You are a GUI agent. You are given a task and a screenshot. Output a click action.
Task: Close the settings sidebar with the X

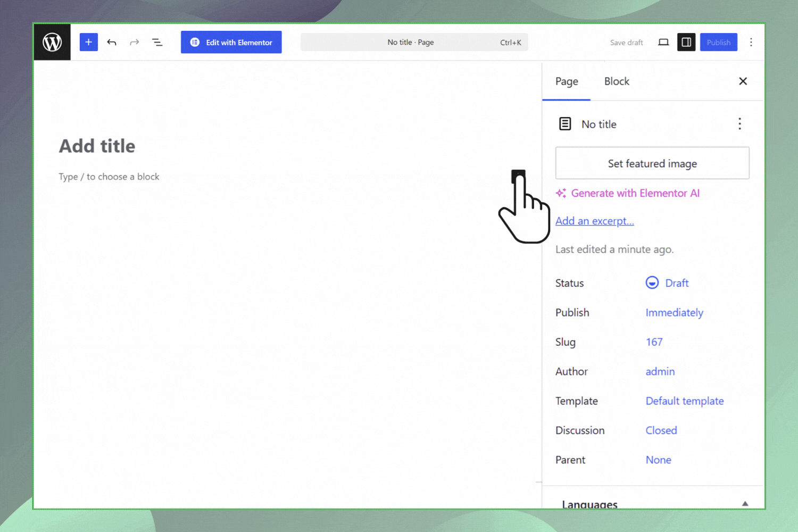[743, 81]
